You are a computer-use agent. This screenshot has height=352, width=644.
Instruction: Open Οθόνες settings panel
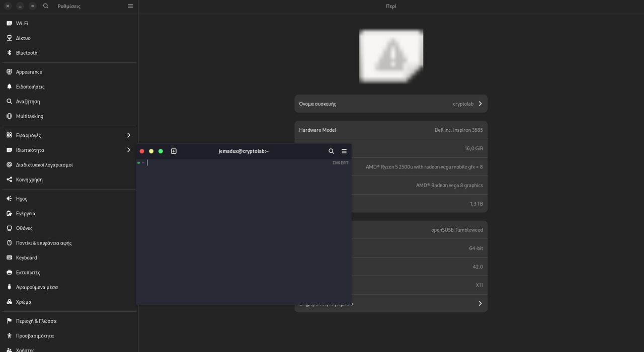pyautogui.click(x=69, y=228)
